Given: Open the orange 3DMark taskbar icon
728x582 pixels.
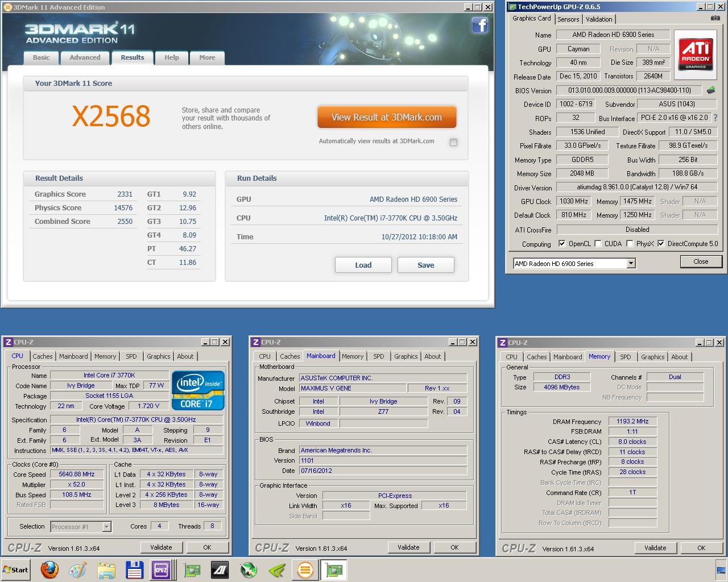Looking at the screenshot, I should pos(305,570).
